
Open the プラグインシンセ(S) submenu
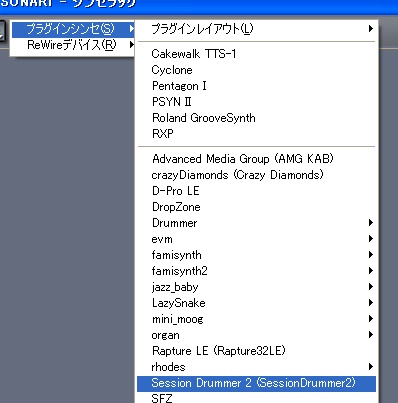click(x=73, y=29)
